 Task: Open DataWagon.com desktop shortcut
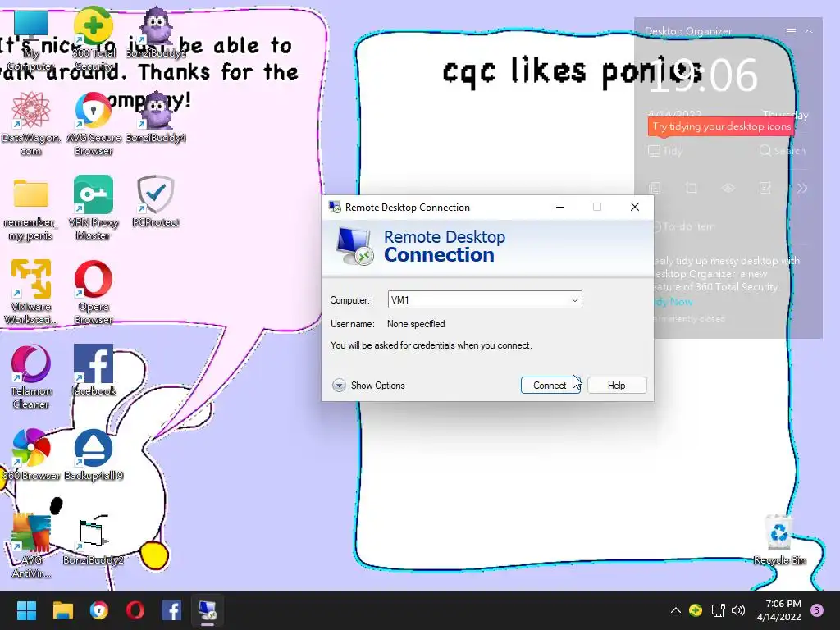coord(30,123)
